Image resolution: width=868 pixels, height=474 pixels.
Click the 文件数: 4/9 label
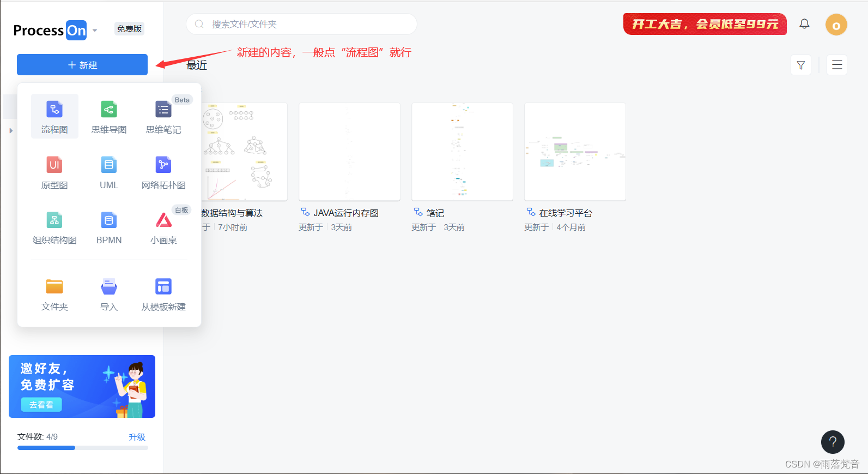click(38, 437)
